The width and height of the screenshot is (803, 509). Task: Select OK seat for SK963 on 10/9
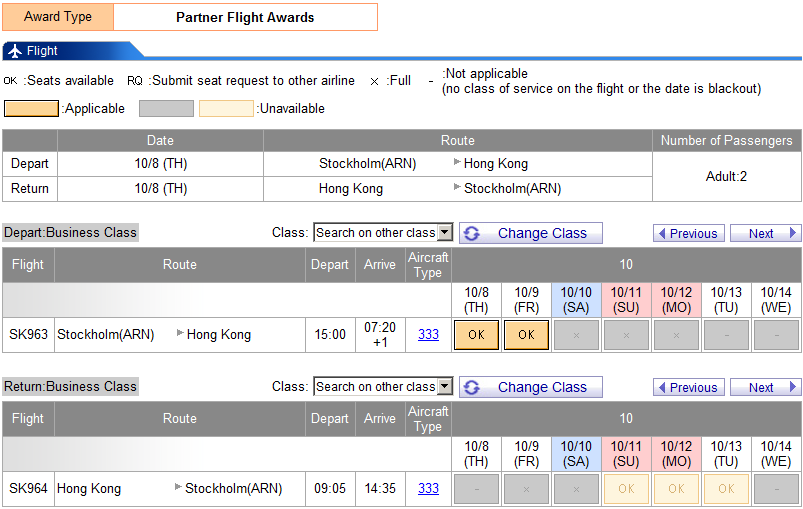point(527,335)
